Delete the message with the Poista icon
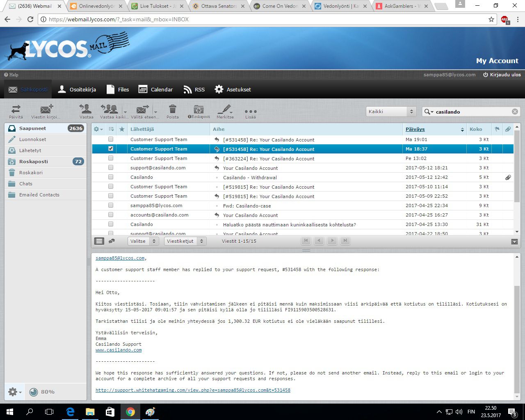Viewport: 525px width, 420px height. coord(173,112)
